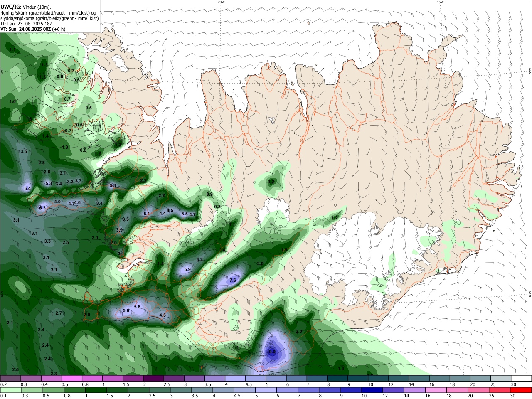Click the 'slydda/snjókoma' legend description line

coord(49,18)
